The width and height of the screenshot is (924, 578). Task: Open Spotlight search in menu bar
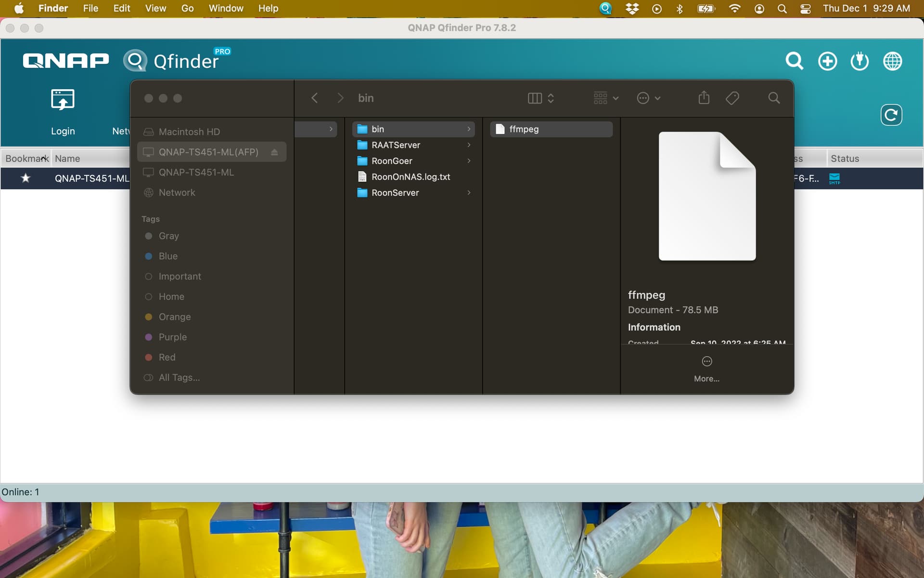pos(782,9)
